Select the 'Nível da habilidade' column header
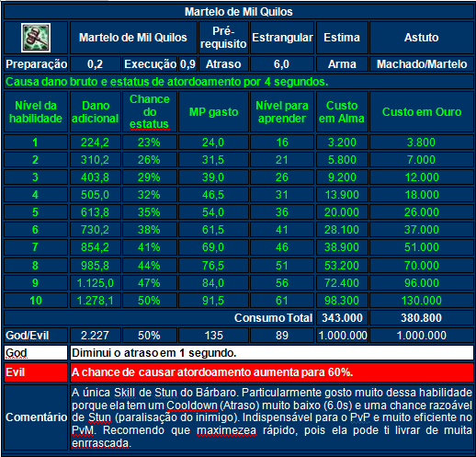The width and height of the screenshot is (476, 457). pyautogui.click(x=36, y=112)
